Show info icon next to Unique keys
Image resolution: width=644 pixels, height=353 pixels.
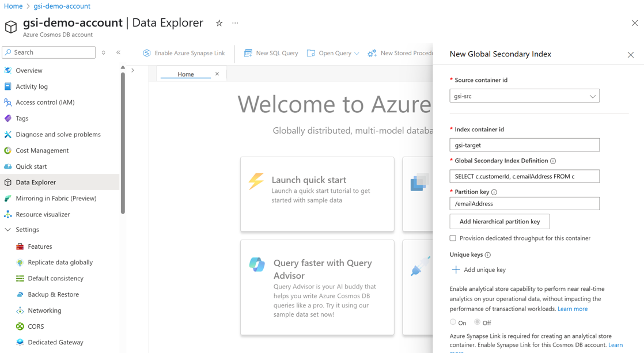point(487,255)
